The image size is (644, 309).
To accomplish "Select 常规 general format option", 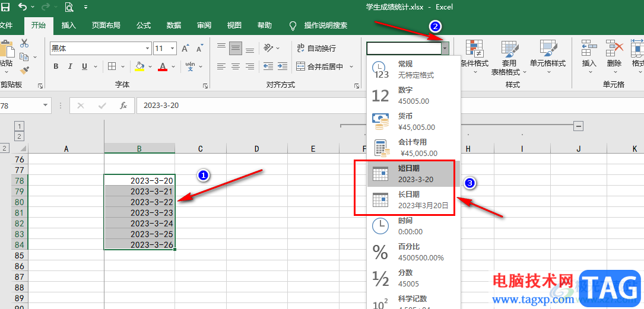I will click(x=414, y=69).
